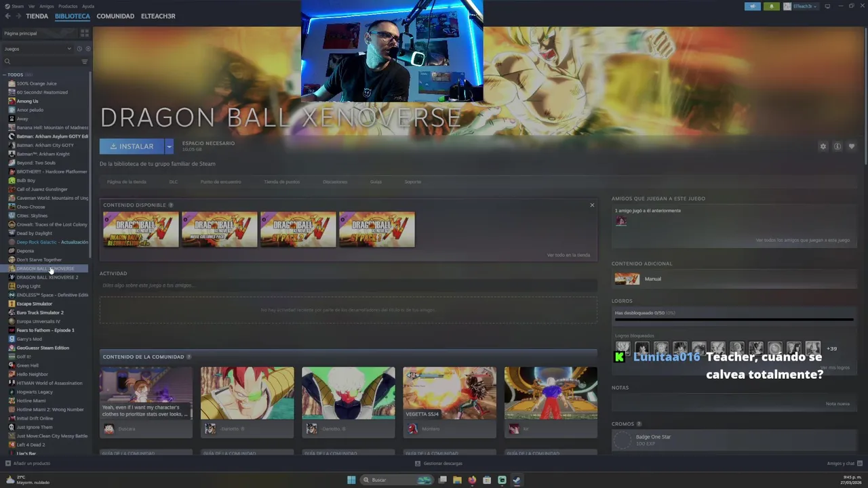The image size is (868, 488).
Task: Open the Amigos menu
Action: 46,6
